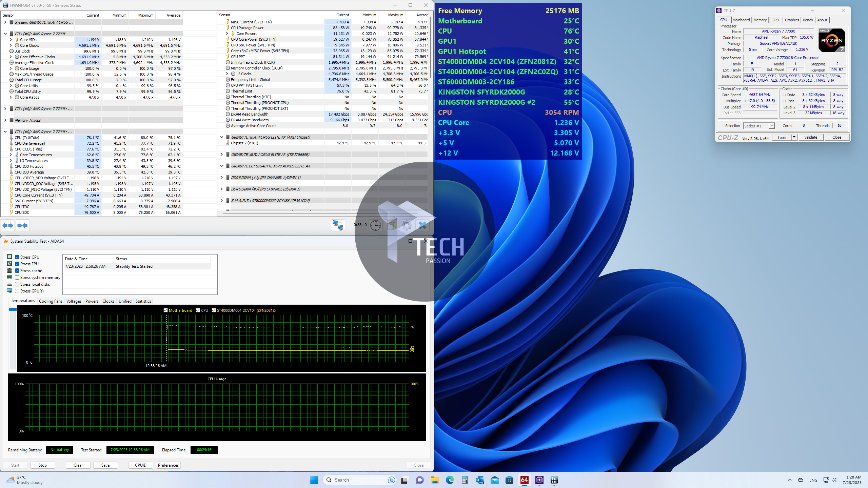The height and width of the screenshot is (488, 868).
Task: Open AIDA64 from the taskbar
Action: (524, 480)
